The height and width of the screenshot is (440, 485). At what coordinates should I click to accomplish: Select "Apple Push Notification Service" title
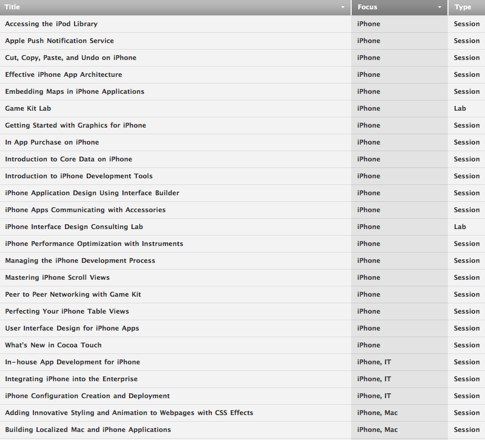[59, 41]
